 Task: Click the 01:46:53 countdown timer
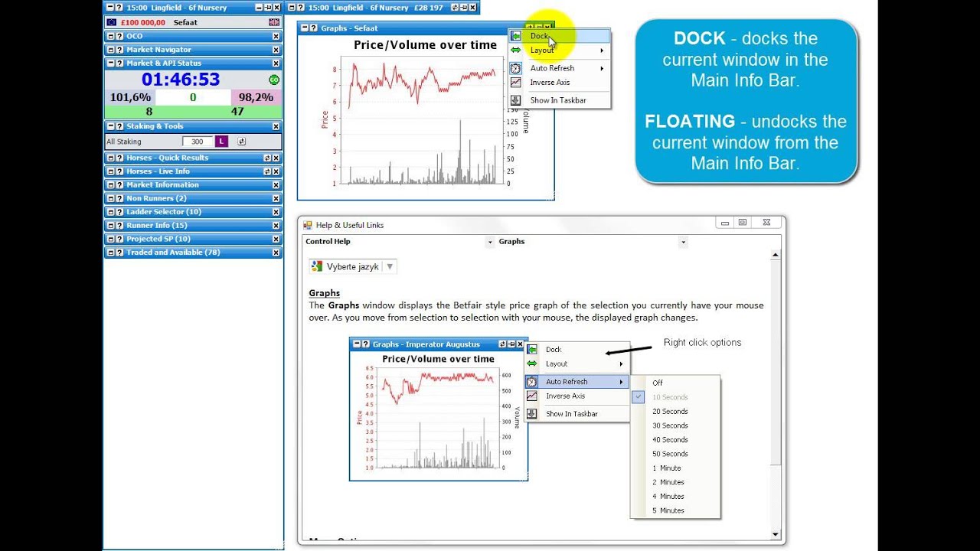(x=181, y=80)
